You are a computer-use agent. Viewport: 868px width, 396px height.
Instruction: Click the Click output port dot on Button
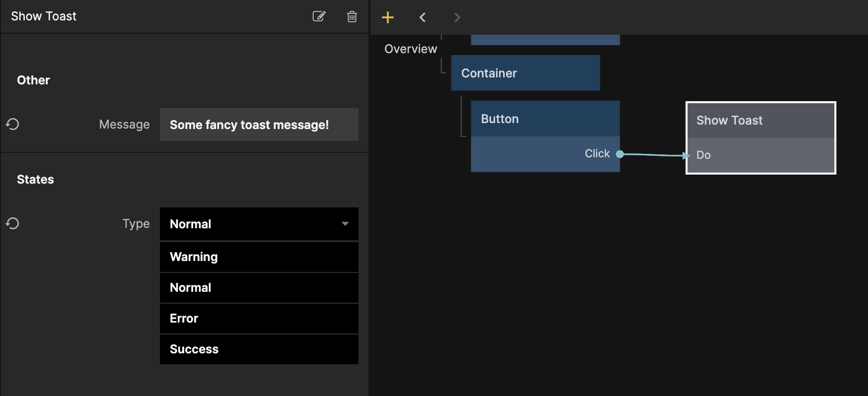coord(620,154)
